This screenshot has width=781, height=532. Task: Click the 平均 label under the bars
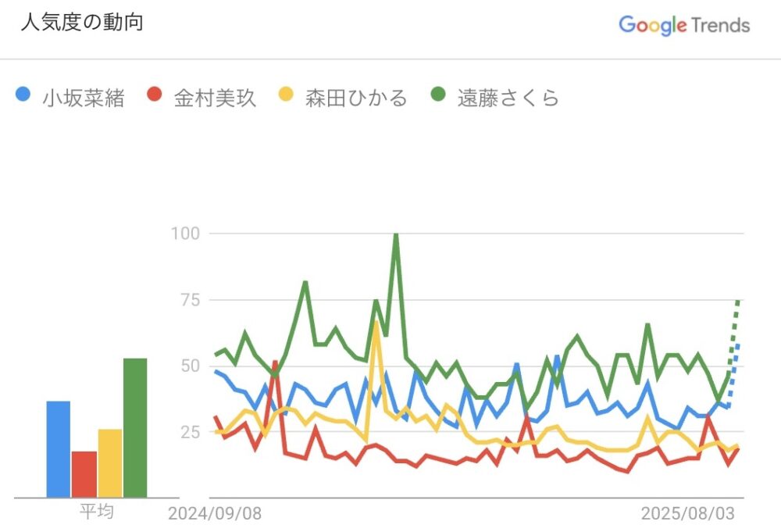pos(96,512)
